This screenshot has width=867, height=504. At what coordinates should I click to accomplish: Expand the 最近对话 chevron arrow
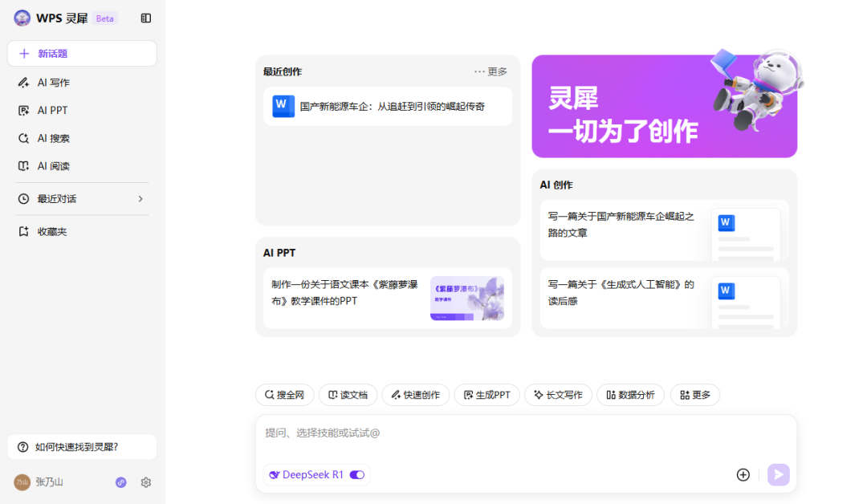tap(140, 199)
